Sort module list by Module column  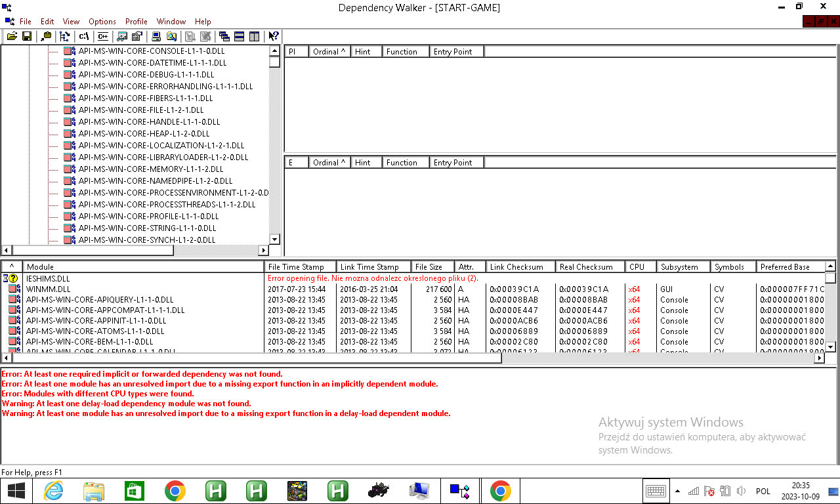coord(144,267)
